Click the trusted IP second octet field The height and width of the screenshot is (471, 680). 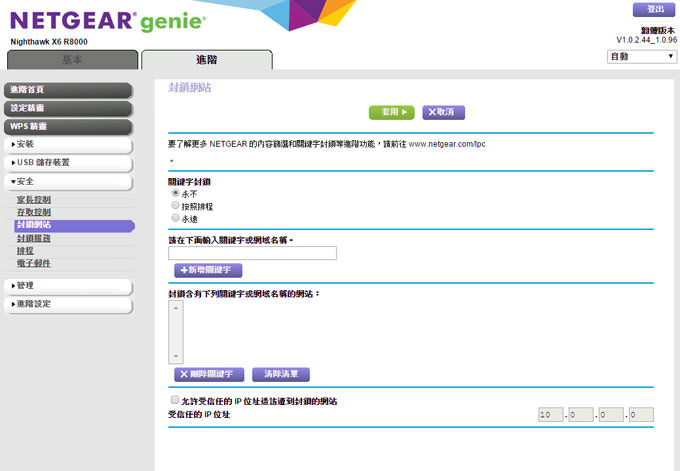pyautogui.click(x=581, y=415)
